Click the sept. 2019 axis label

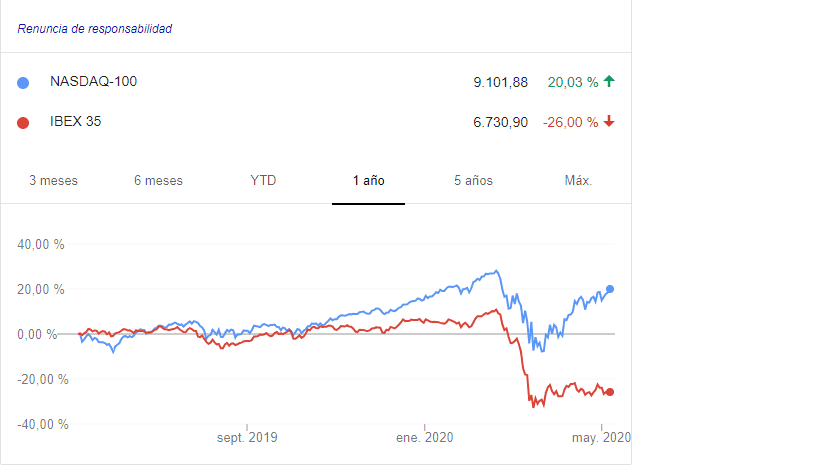pos(247,438)
